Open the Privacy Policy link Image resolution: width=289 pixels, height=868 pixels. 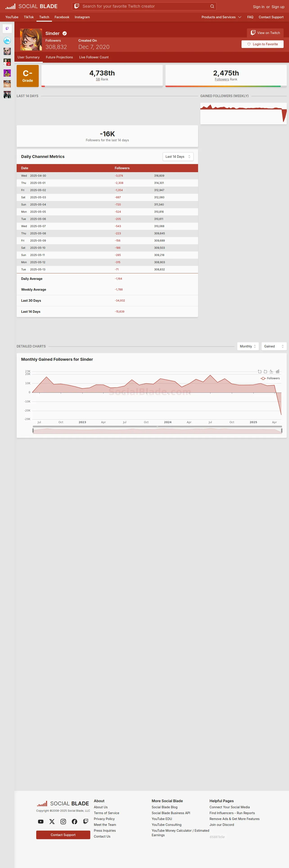click(x=104, y=819)
